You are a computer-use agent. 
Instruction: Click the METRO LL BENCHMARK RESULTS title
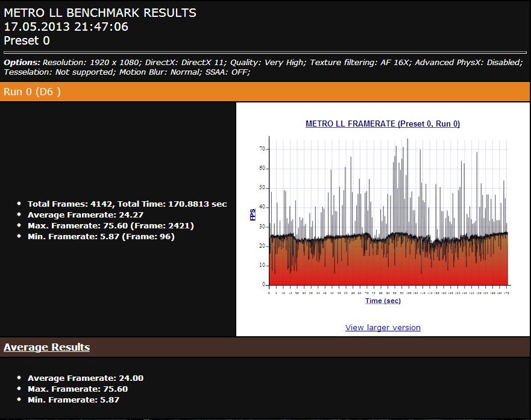click(100, 13)
